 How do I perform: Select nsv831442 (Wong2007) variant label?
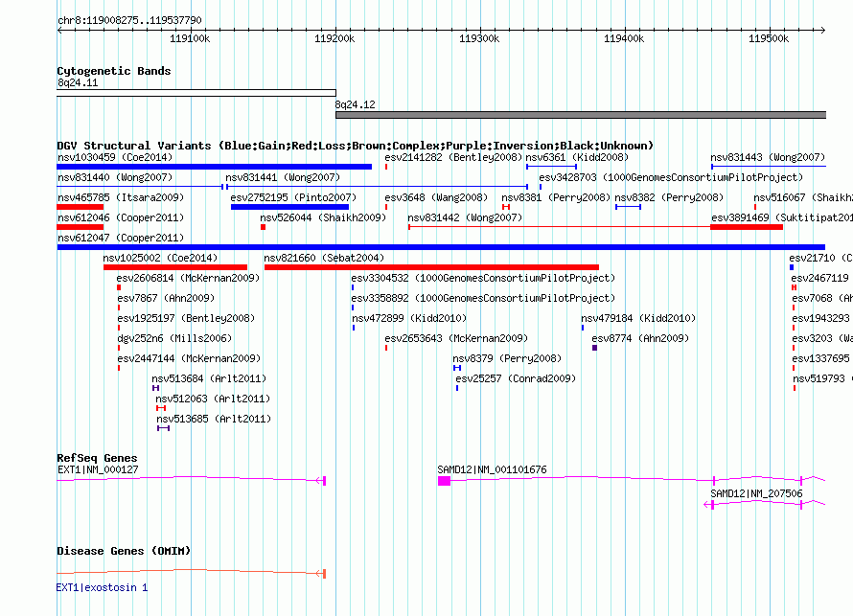click(x=465, y=217)
